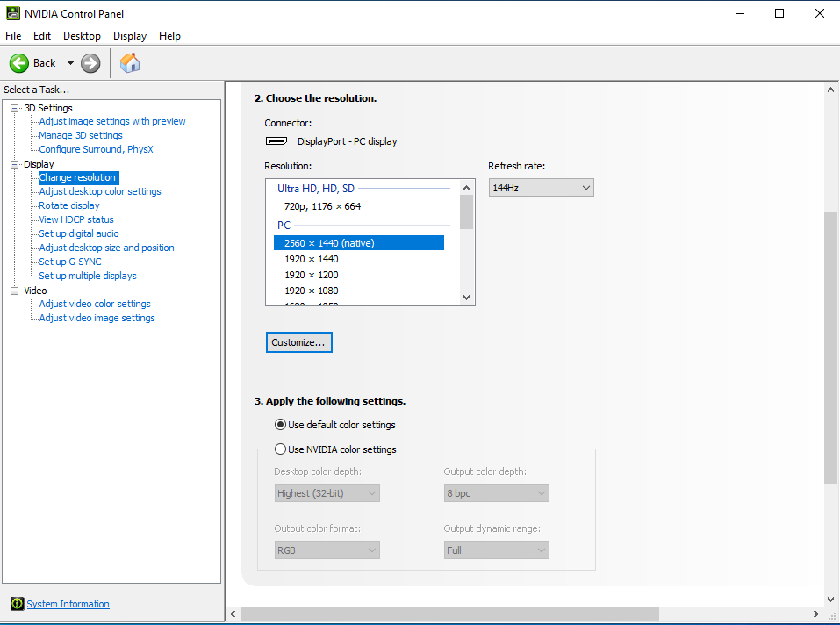This screenshot has width=840, height=625.
Task: Open Set up G-SYNC task
Action: pos(70,262)
